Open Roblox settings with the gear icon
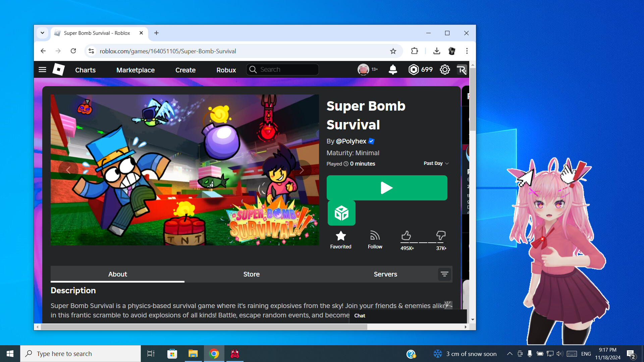This screenshot has height=362, width=644. 445,69
